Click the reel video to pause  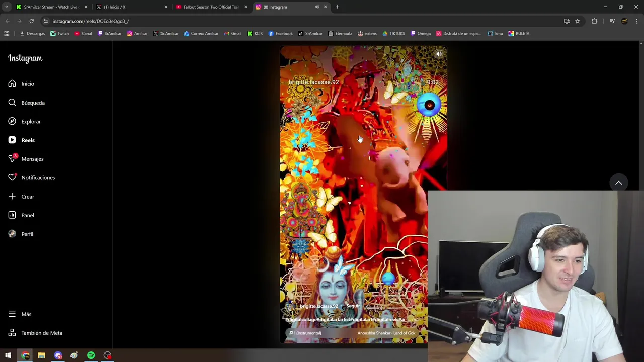363,195
